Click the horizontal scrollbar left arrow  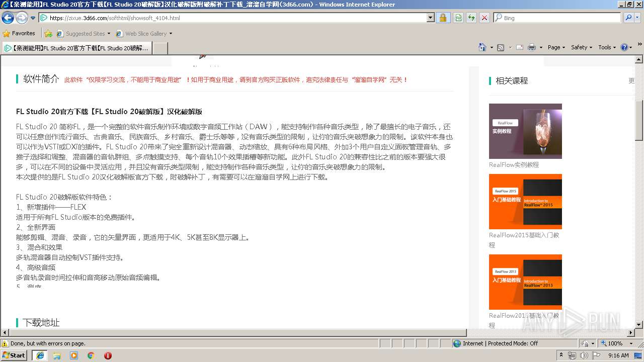pyautogui.click(x=5, y=333)
